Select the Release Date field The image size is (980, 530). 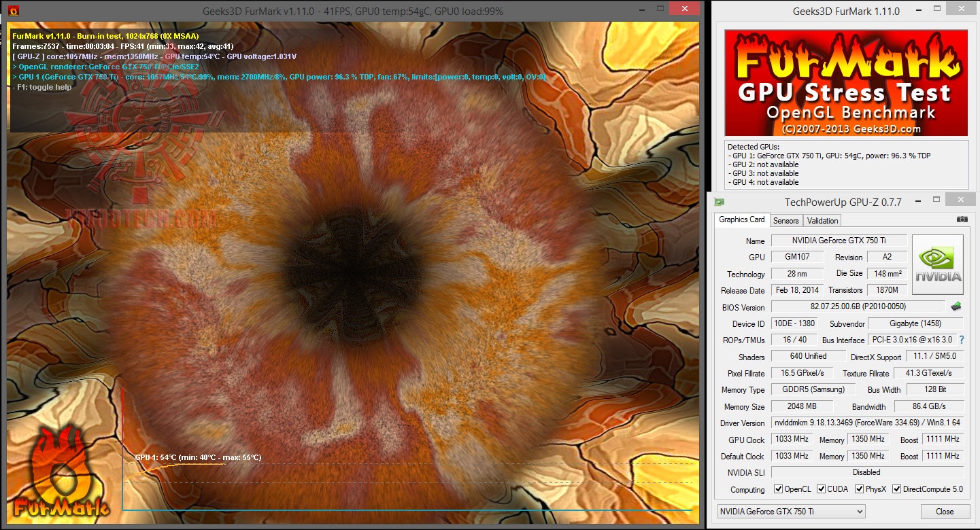(x=797, y=290)
